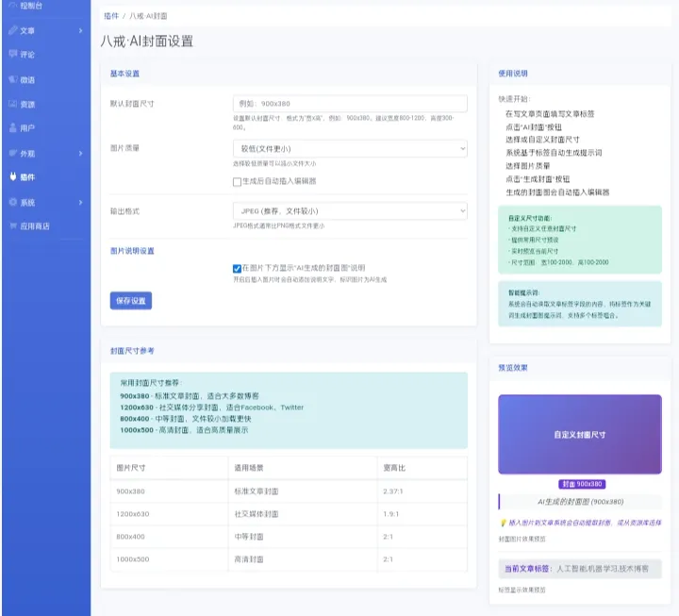Open the 控制台 menu item
The height and width of the screenshot is (616, 679).
[31, 6]
